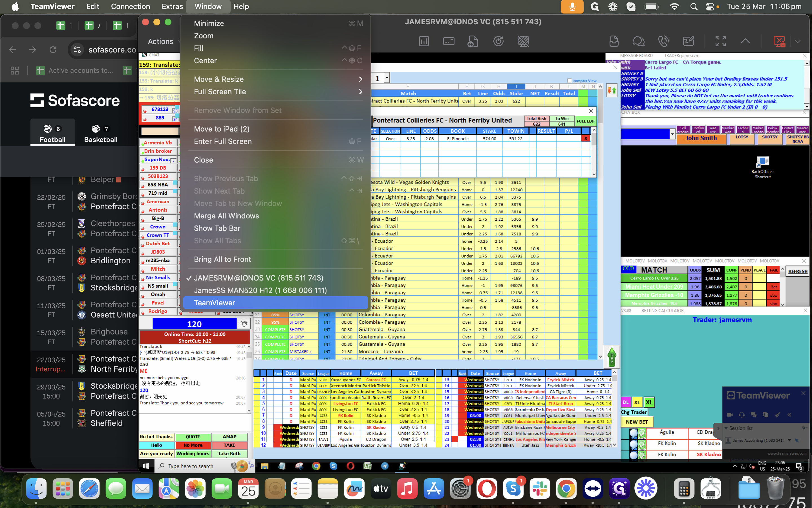
Task: Click the video camera icon in TeamViewer panel
Action: point(729,415)
